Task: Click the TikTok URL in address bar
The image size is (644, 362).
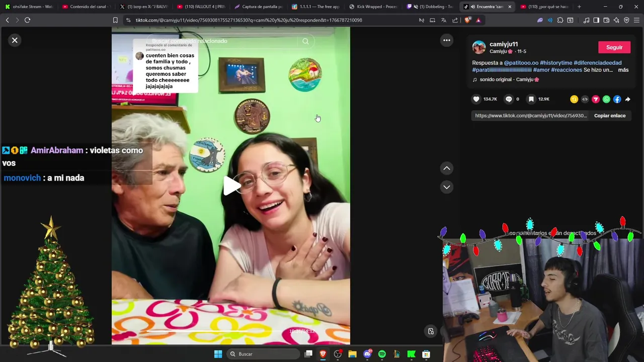Action: [x=249, y=20]
